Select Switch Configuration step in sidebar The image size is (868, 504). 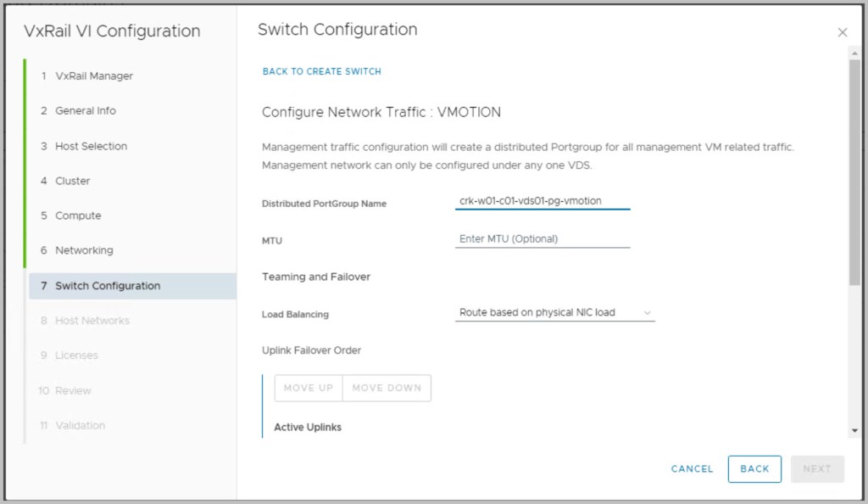tap(108, 286)
